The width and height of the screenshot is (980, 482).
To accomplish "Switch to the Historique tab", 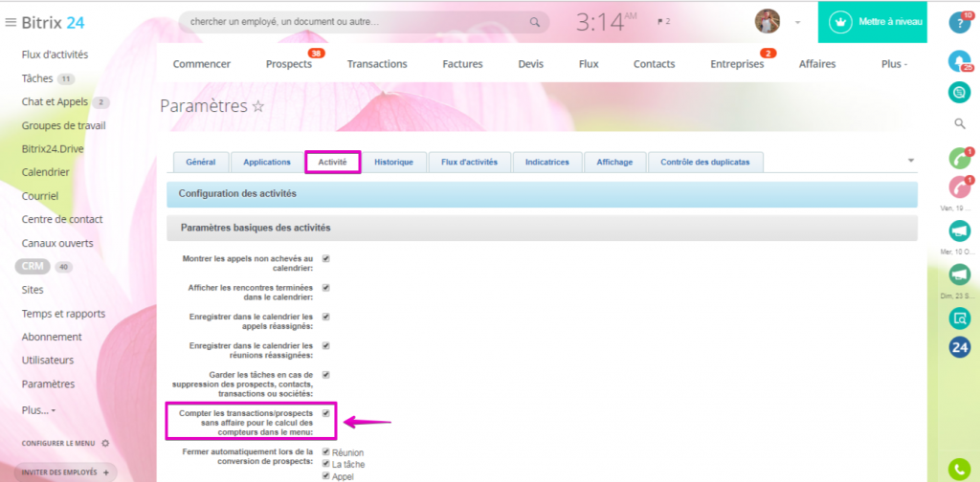I will coord(393,162).
